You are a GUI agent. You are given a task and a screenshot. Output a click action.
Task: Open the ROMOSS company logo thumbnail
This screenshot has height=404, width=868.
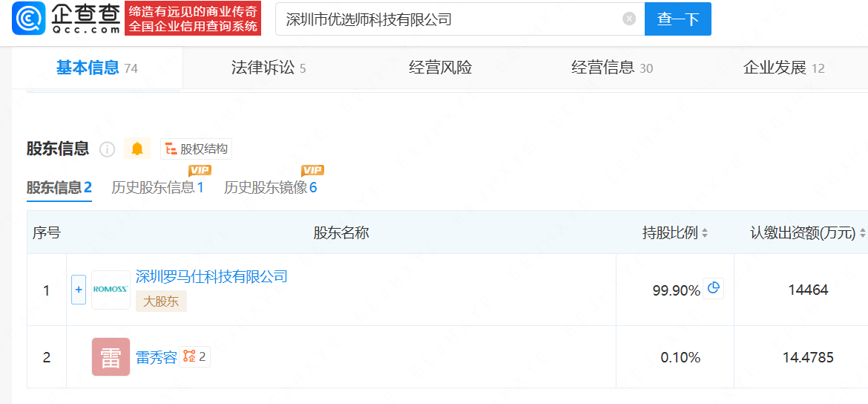click(x=111, y=290)
